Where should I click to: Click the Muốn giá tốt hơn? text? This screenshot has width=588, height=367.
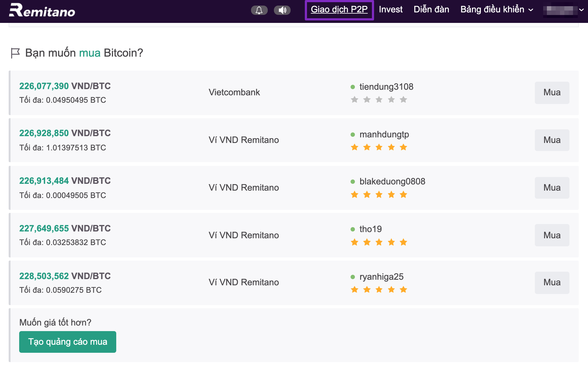[x=55, y=322]
